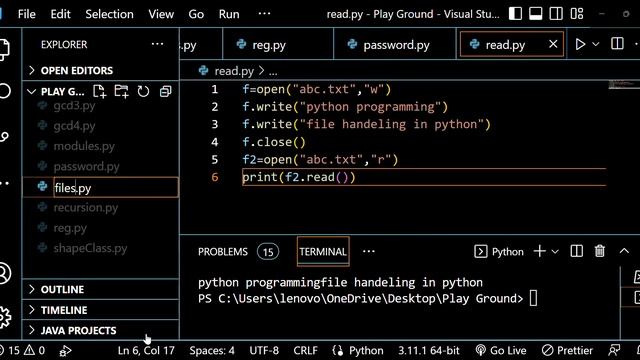Refresh the explorer file tree

click(143, 91)
